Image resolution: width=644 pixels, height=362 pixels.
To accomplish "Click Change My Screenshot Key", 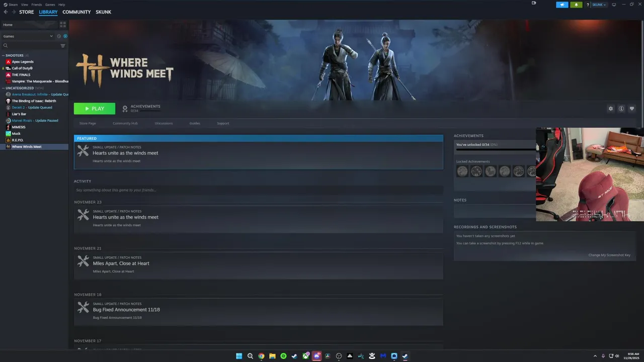I will point(609,255).
